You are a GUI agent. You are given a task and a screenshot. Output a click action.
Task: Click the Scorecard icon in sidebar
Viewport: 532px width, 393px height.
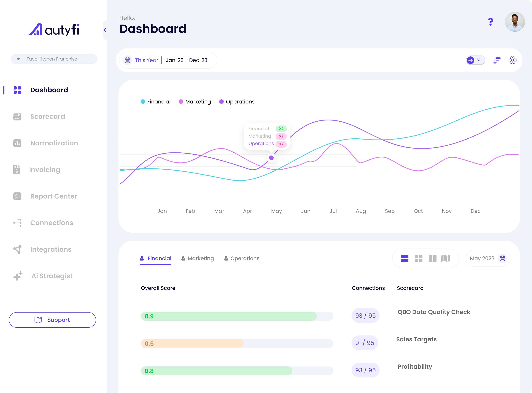tap(17, 117)
